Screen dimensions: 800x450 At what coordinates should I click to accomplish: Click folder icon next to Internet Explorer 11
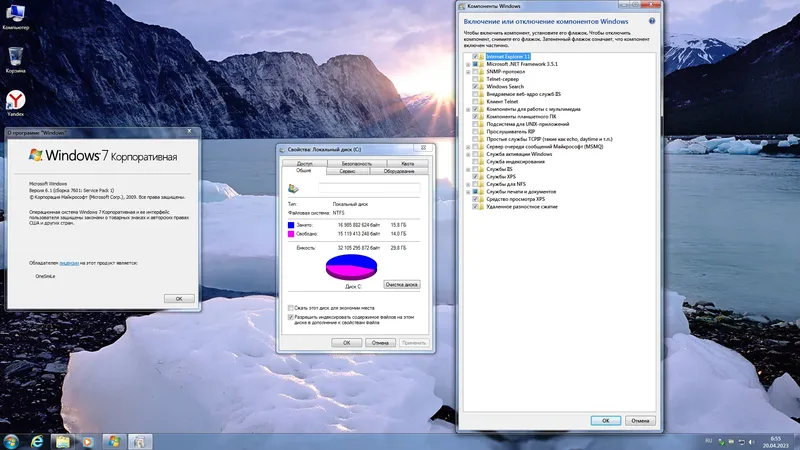tap(481, 57)
